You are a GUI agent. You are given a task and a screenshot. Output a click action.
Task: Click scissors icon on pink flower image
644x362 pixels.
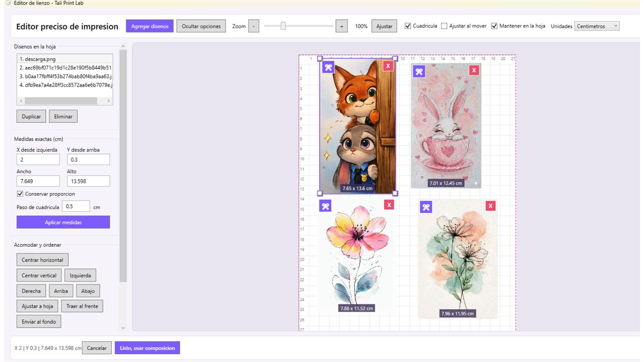click(325, 206)
